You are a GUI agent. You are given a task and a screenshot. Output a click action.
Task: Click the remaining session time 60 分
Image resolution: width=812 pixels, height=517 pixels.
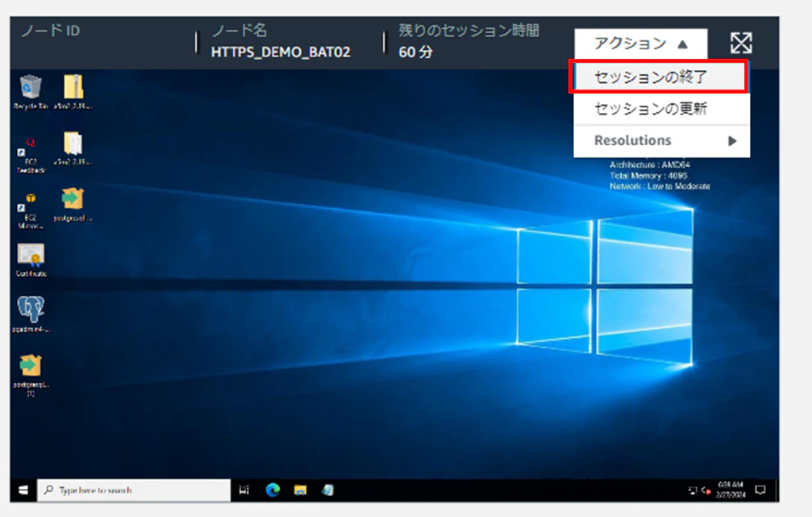click(x=415, y=52)
